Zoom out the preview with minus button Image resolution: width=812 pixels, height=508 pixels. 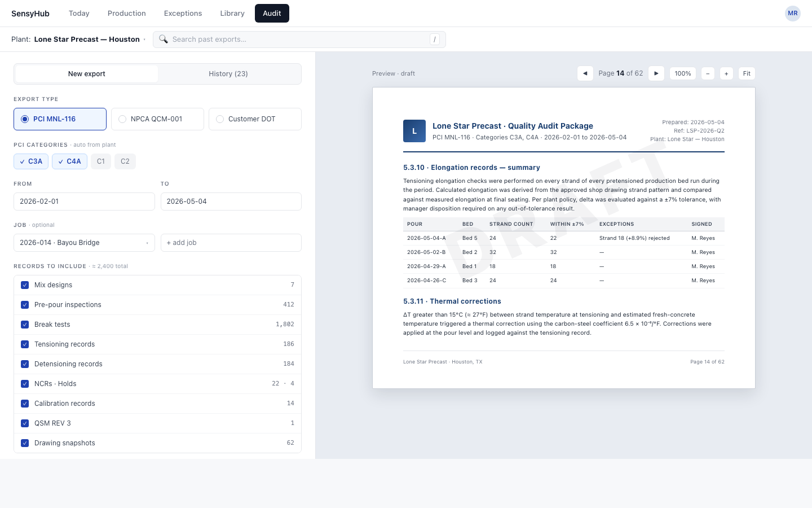tap(708, 73)
